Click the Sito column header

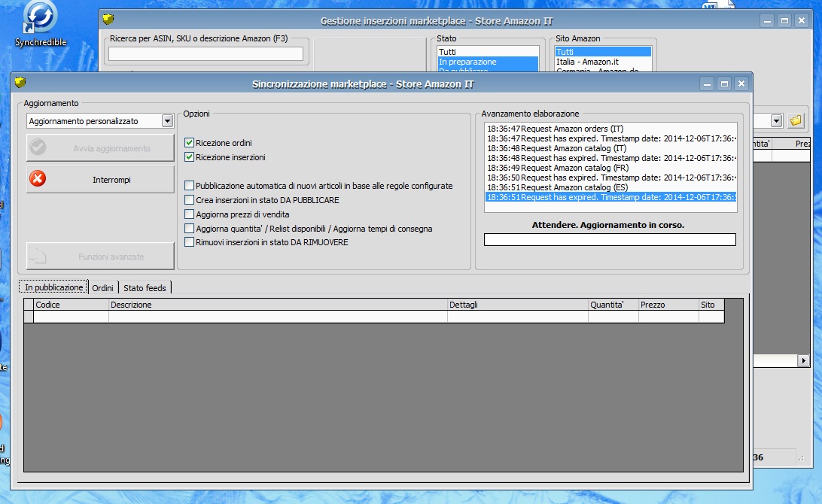tap(711, 305)
